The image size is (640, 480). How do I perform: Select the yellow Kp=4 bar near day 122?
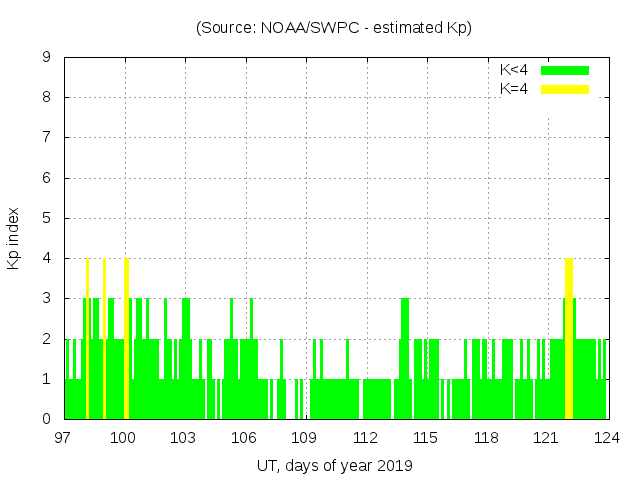click(x=569, y=338)
